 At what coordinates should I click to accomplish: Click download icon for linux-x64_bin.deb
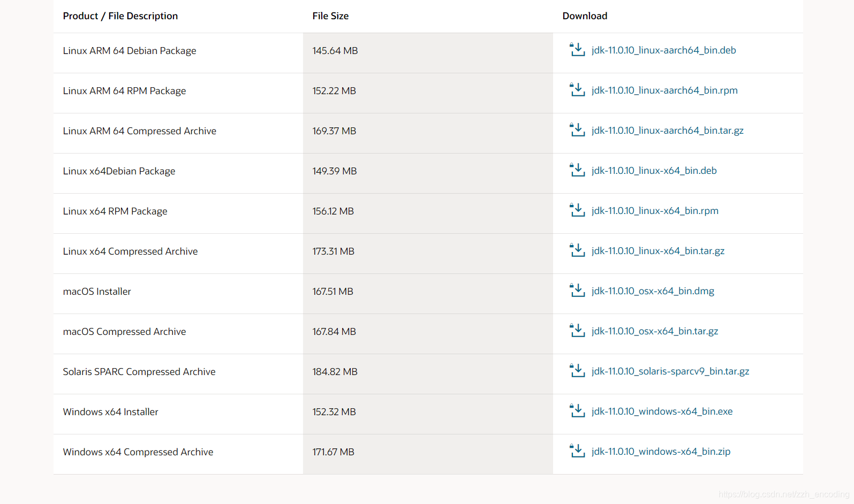point(577,170)
